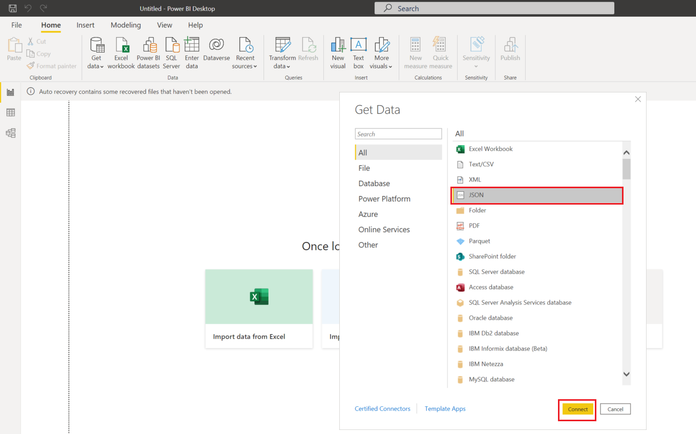The width and height of the screenshot is (696, 434).
Task: Select the View ribbon tab
Action: (164, 25)
